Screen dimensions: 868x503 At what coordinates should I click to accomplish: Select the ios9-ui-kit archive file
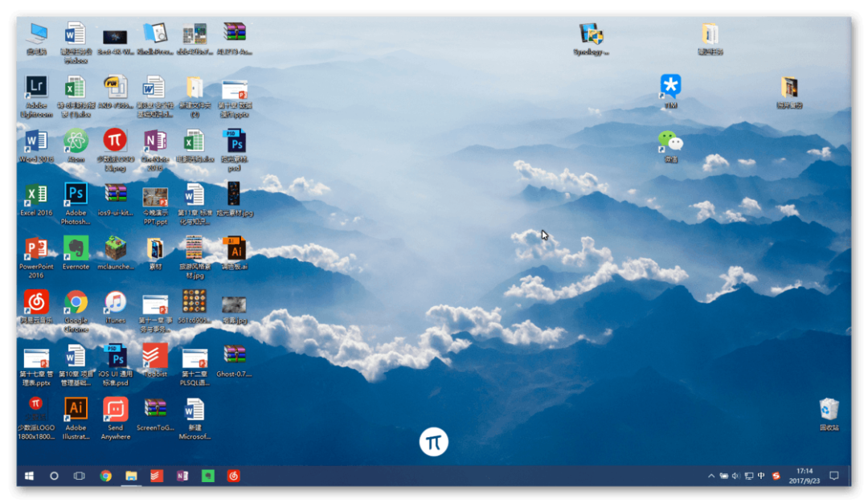[116, 199]
